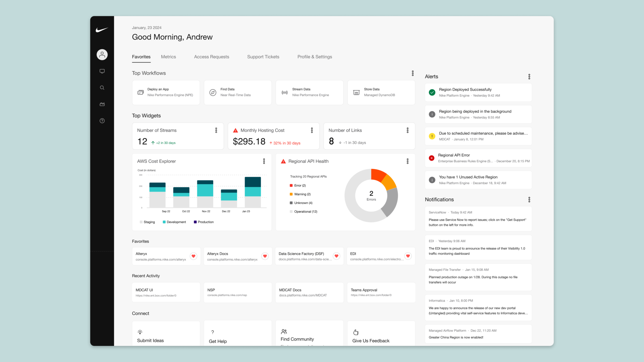Click the Find Data compass icon
This screenshot has height=362, width=644.
click(x=213, y=92)
